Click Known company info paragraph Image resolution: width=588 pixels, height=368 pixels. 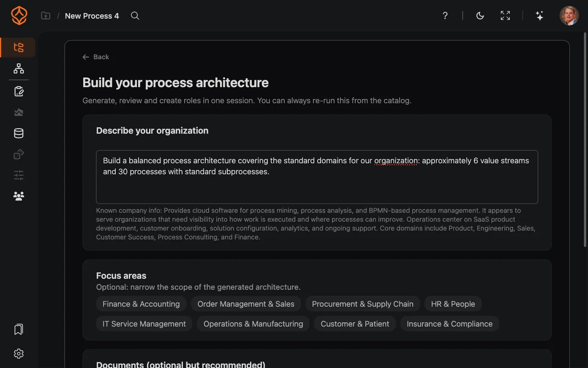click(x=316, y=224)
